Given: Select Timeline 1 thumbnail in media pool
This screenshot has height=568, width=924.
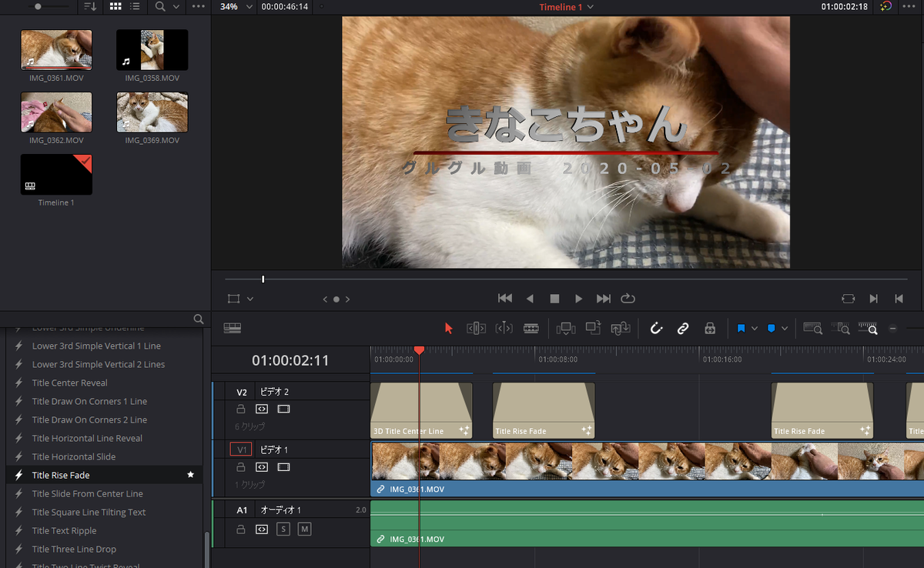Looking at the screenshot, I should coord(56,175).
